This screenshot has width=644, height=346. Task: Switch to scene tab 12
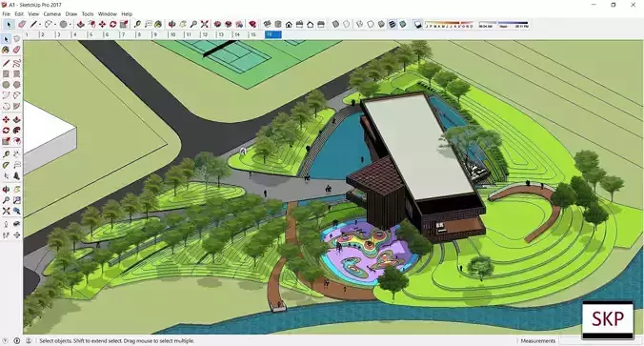208,35
